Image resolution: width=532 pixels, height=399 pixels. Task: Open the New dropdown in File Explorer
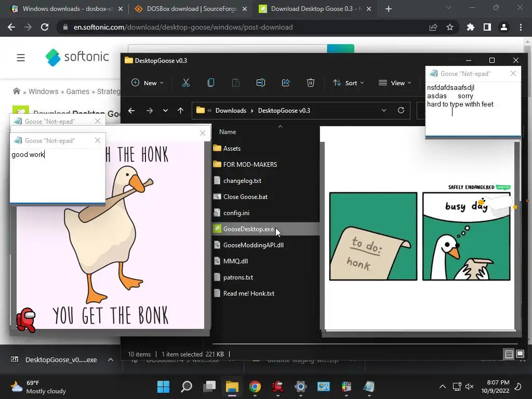coord(148,83)
